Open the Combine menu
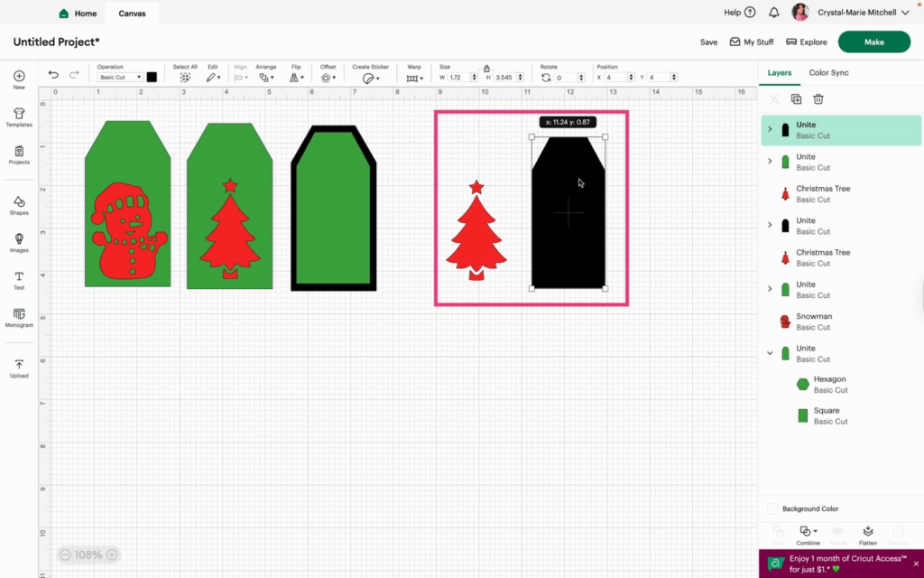Viewport: 924px width, 578px height. pos(808,535)
